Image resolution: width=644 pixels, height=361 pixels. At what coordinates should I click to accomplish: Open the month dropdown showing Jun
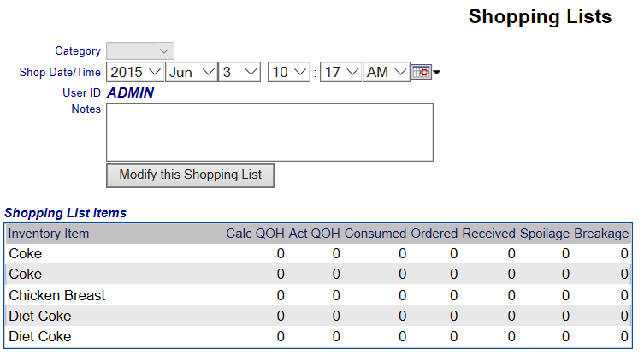[192, 72]
